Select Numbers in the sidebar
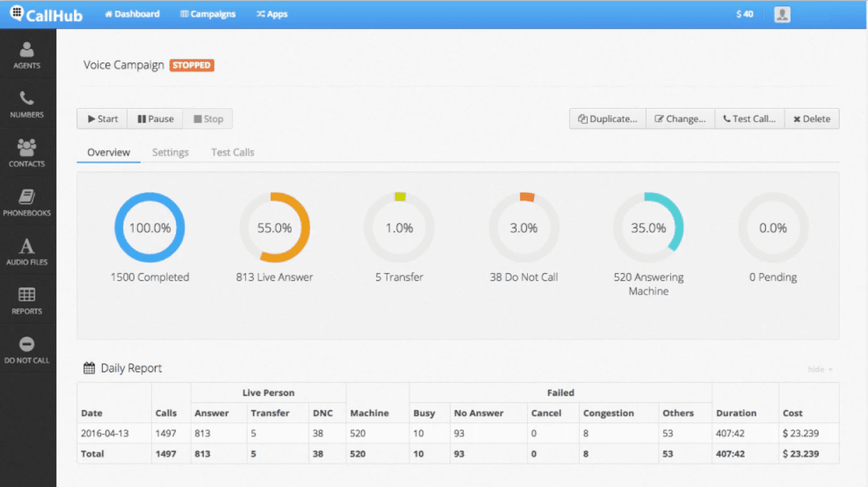 [x=27, y=104]
